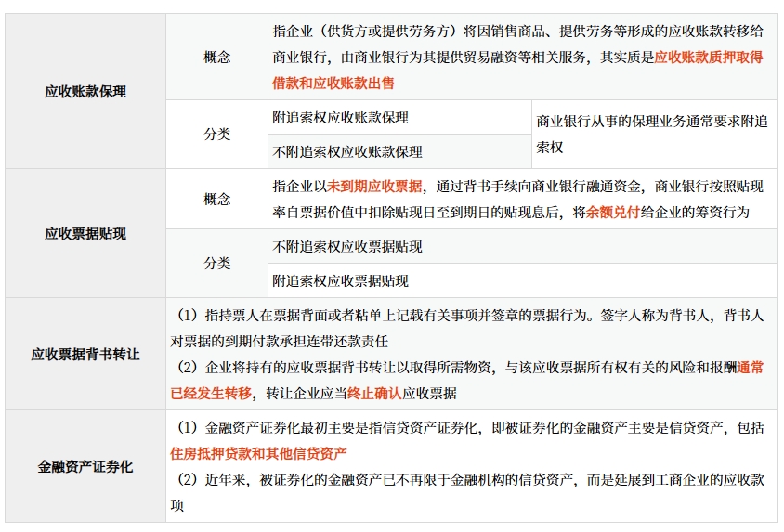Click the red text 住房抵押贷款和其他信贷资产
The width and height of the screenshot is (784, 532).
click(x=258, y=454)
